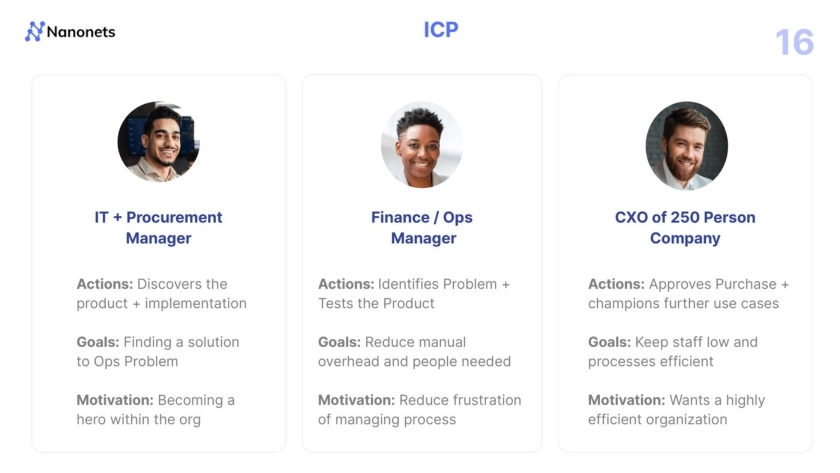The width and height of the screenshot is (840, 473).
Task: Click the Goals text about reducing manual overhead
Action: tap(414, 352)
